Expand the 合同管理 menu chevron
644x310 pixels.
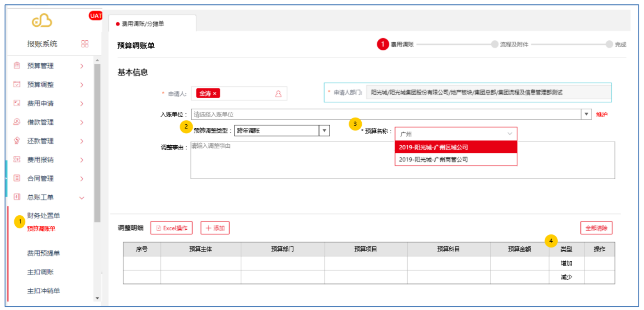coord(82,179)
